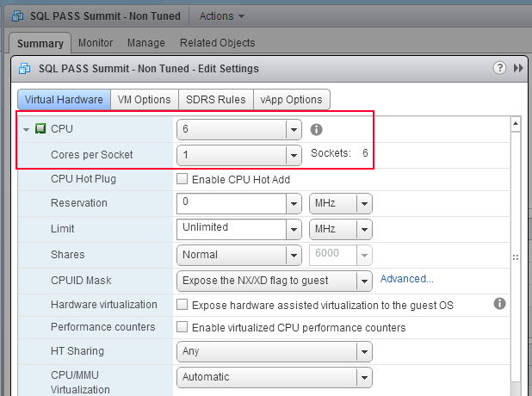Open the Cores per Socket dropdown
The height and width of the screenshot is (396, 532).
coord(294,155)
